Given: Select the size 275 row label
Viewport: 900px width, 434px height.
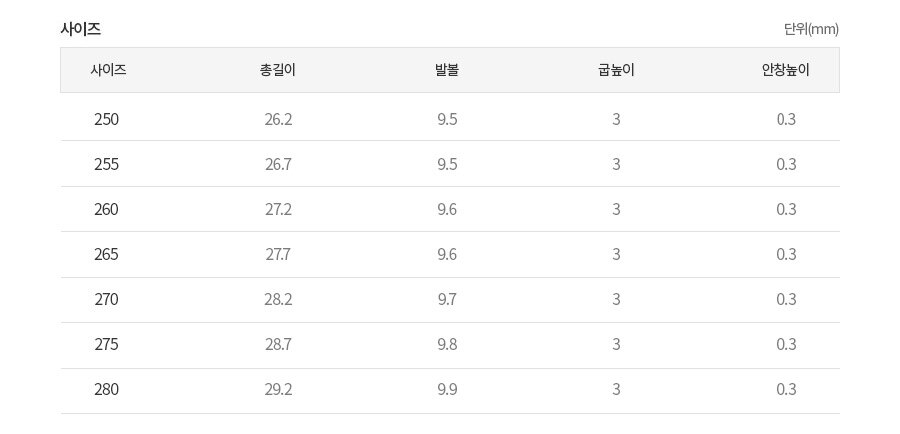Looking at the screenshot, I should [x=106, y=344].
